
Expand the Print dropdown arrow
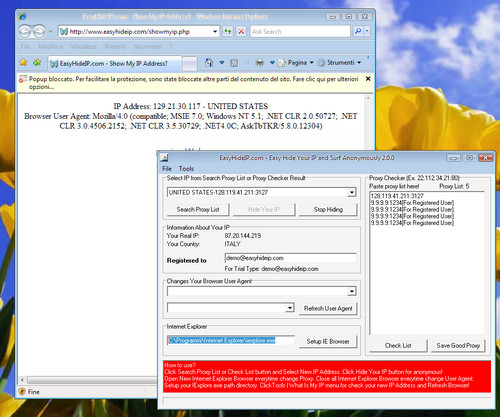coord(272,62)
